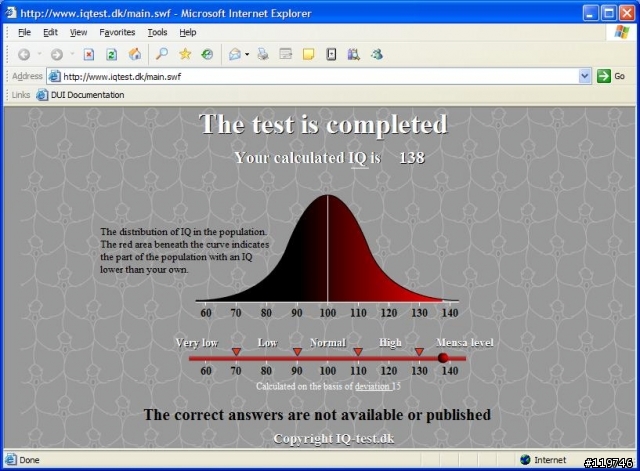
Task: Open the Forward button history dropdown arrow
Action: pyautogui.click(x=72, y=54)
